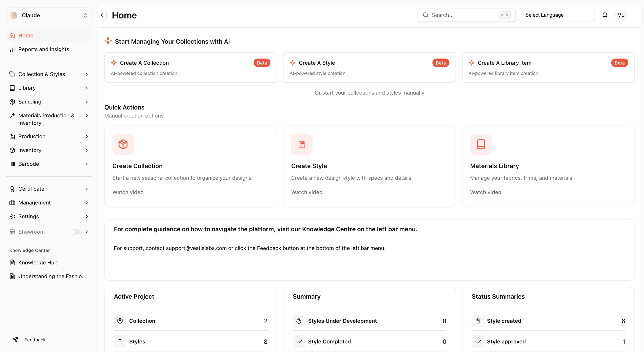Image resolution: width=644 pixels, height=353 pixels.
Task: Click the notification bell icon
Action: [605, 15]
